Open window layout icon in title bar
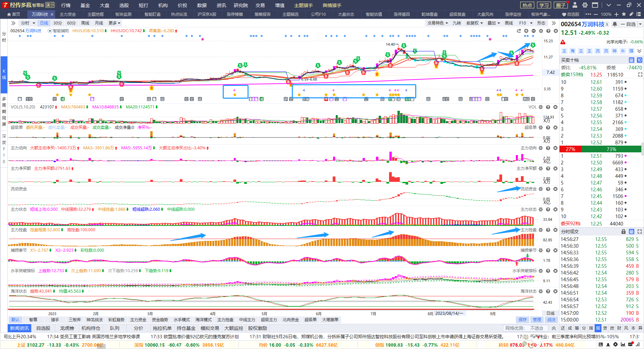Image resolution: width=644 pixels, height=349 pixels. pyautogui.click(x=595, y=5)
